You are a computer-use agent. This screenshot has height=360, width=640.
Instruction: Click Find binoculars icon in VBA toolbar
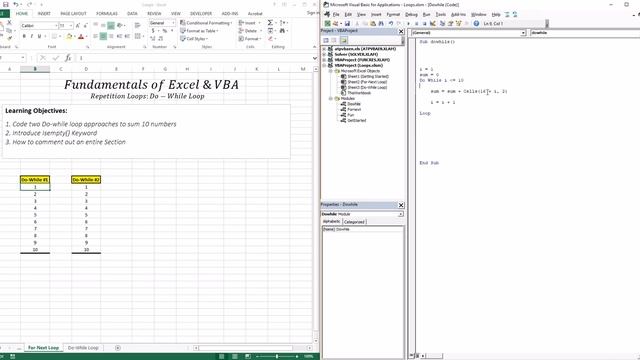pos(381,24)
